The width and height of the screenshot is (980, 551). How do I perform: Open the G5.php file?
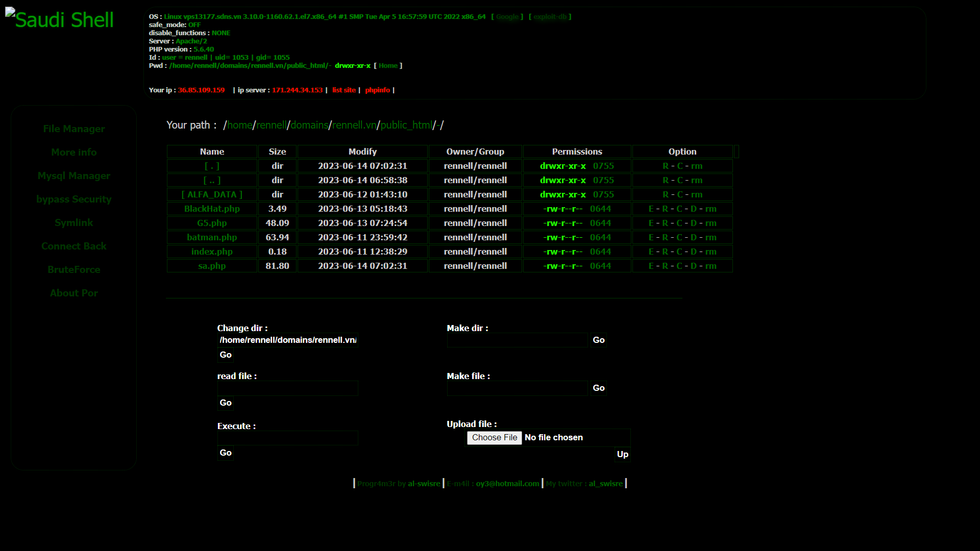(x=212, y=223)
